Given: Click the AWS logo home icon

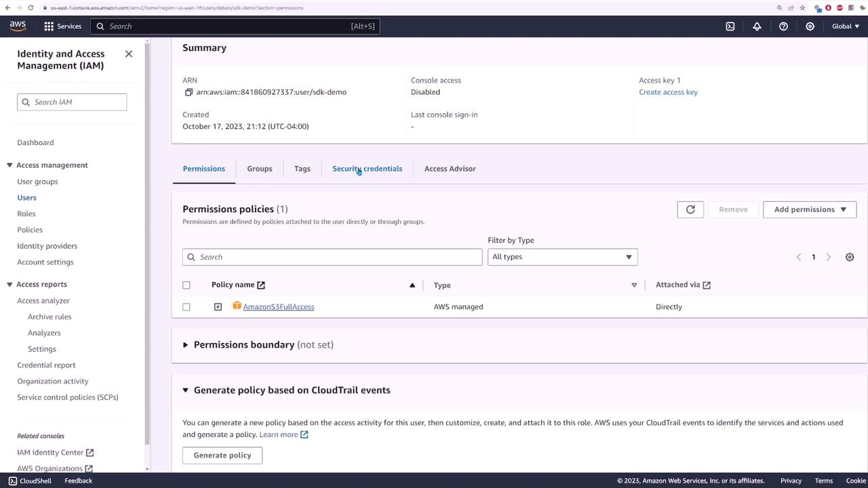Looking at the screenshot, I should (18, 26).
